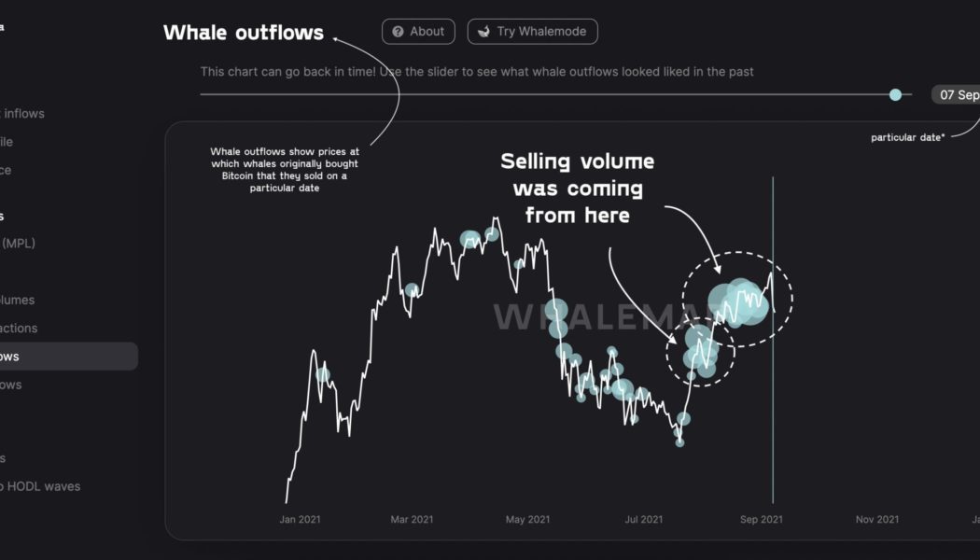Select the volumes entry in the sidebar
980x560 pixels.
18,300
